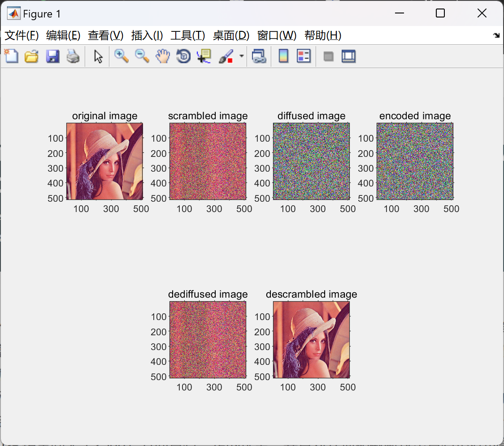Open the 编辑(E) menu
This screenshot has height=446, width=504.
click(x=63, y=35)
